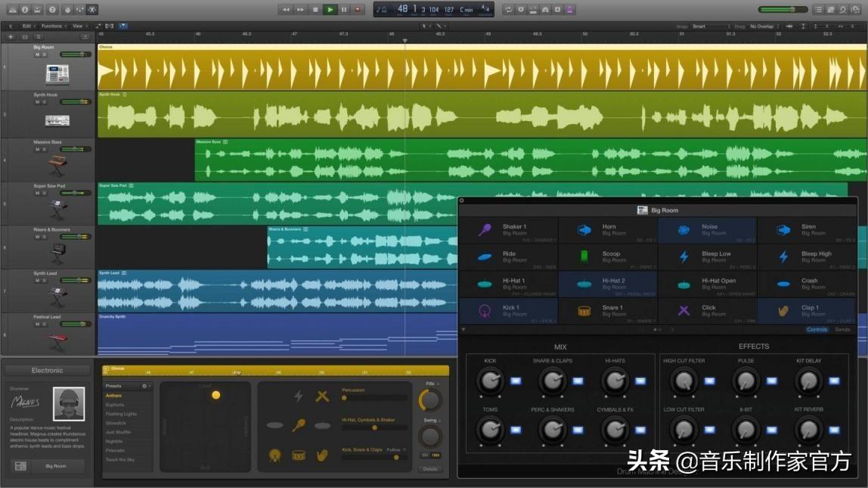868x488 pixels.
Task: Trigger the Shaker 1 pad
Action: click(x=508, y=229)
